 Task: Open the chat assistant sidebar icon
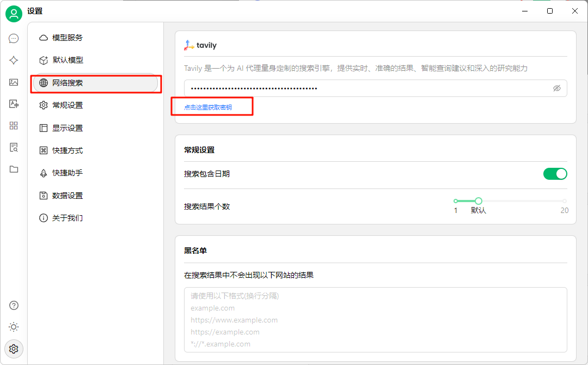coord(14,39)
